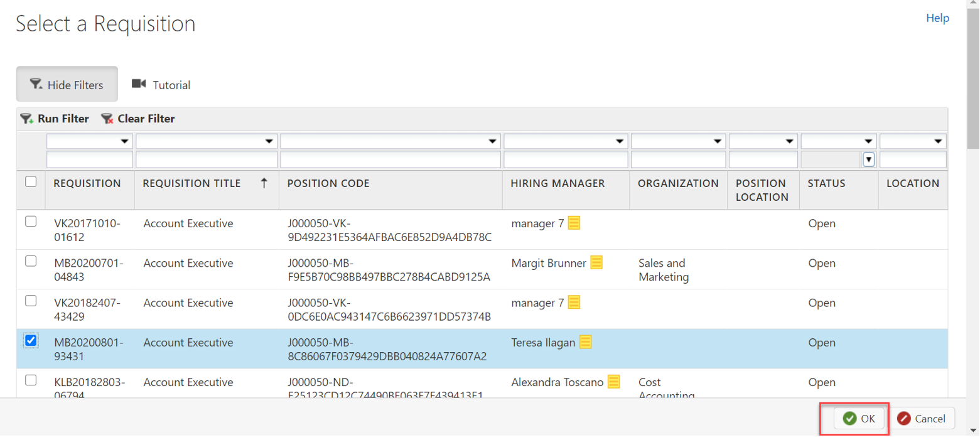Click the Position Code filter text field
This screenshot has width=980, height=440.
click(390, 159)
